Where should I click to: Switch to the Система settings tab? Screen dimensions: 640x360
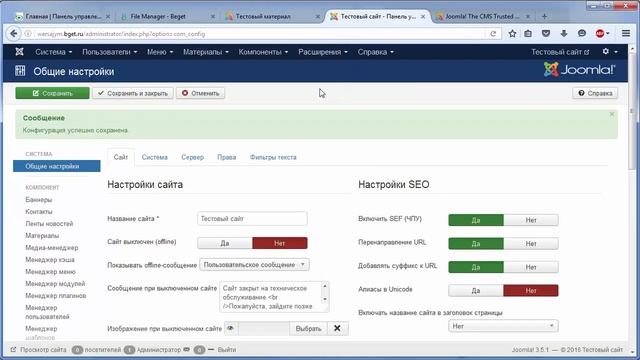click(154, 157)
